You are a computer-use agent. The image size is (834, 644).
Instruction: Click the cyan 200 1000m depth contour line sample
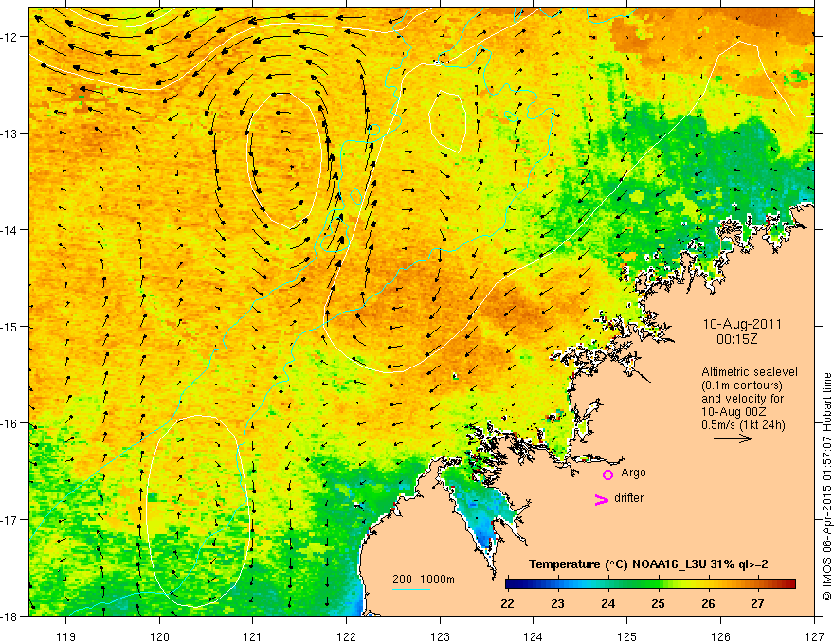[411, 589]
